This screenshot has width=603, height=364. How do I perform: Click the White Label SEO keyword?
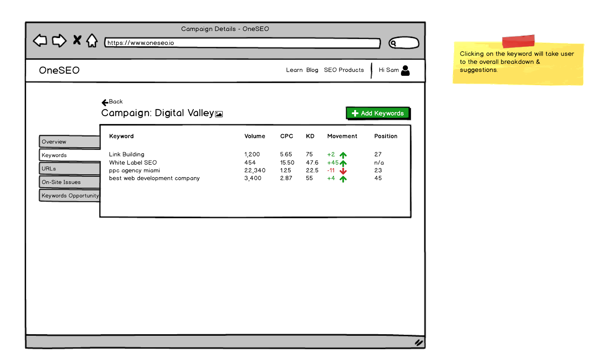coord(133,163)
